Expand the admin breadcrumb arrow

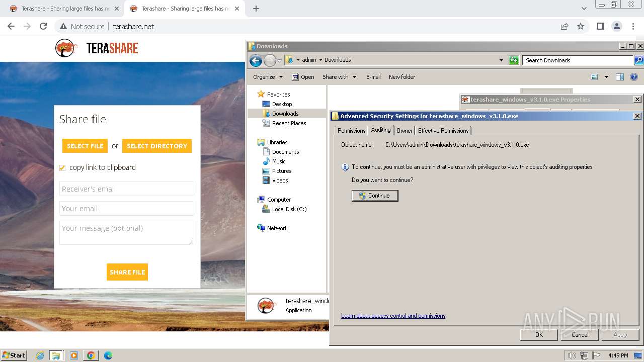[x=320, y=60]
